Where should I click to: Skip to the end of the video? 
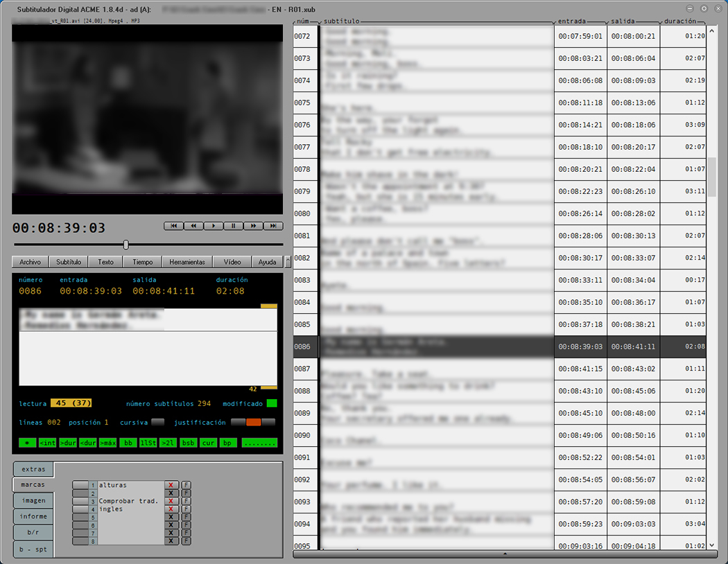coord(273,226)
